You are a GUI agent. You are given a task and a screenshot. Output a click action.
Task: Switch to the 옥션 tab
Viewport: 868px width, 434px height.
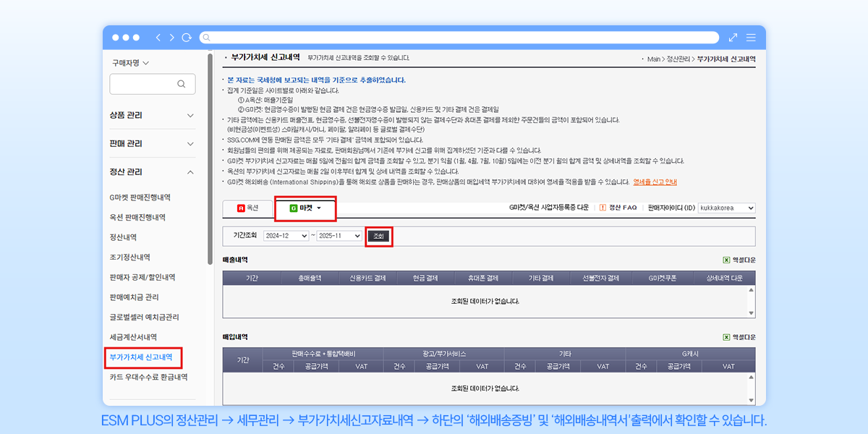pos(247,208)
